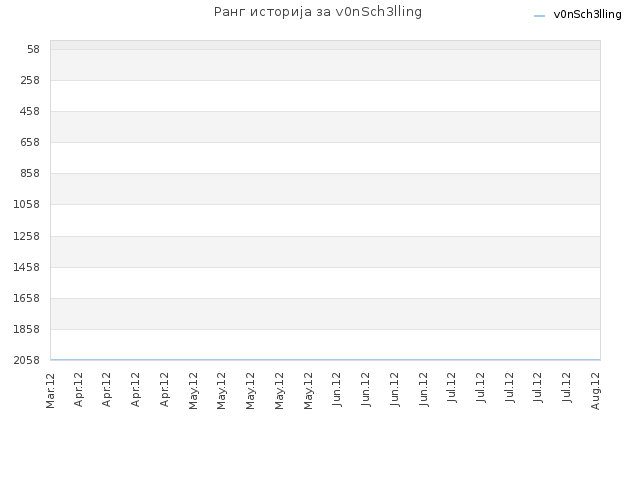Screen dimensions: 640x480
Task: Click the 1858 y-axis label
Action: point(27,329)
